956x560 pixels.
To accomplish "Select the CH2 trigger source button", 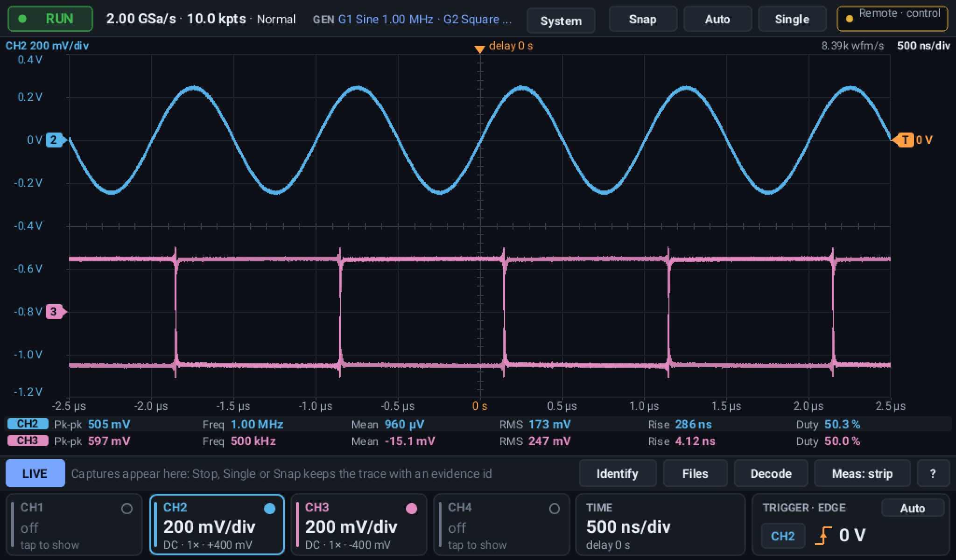I will [783, 536].
